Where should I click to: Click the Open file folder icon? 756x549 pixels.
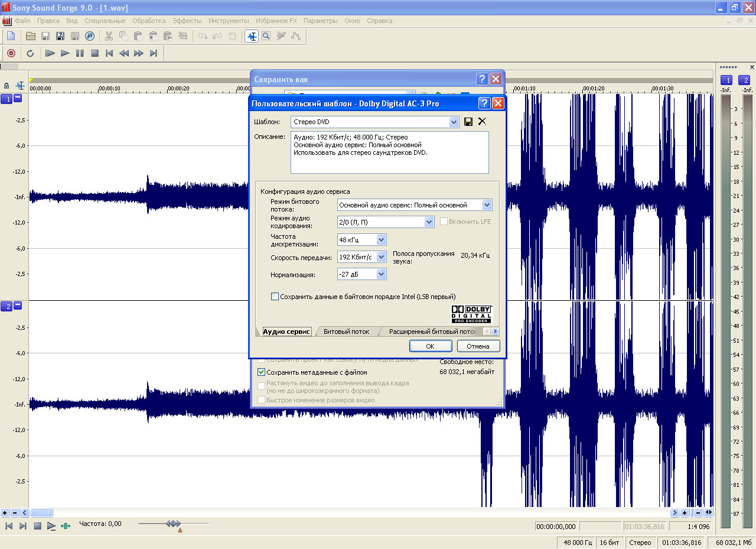pos(31,36)
